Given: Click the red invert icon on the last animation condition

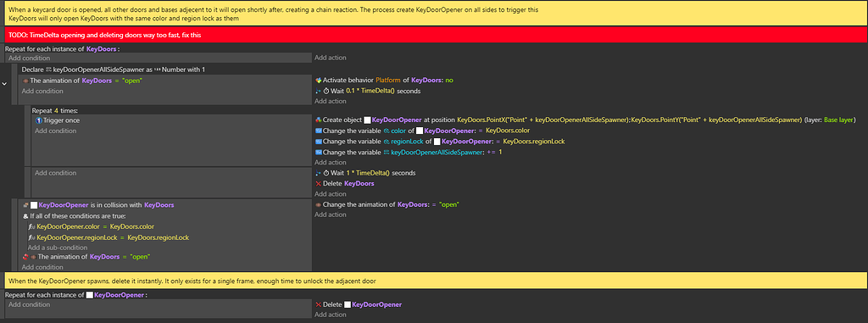Looking at the screenshot, I should 25,257.
